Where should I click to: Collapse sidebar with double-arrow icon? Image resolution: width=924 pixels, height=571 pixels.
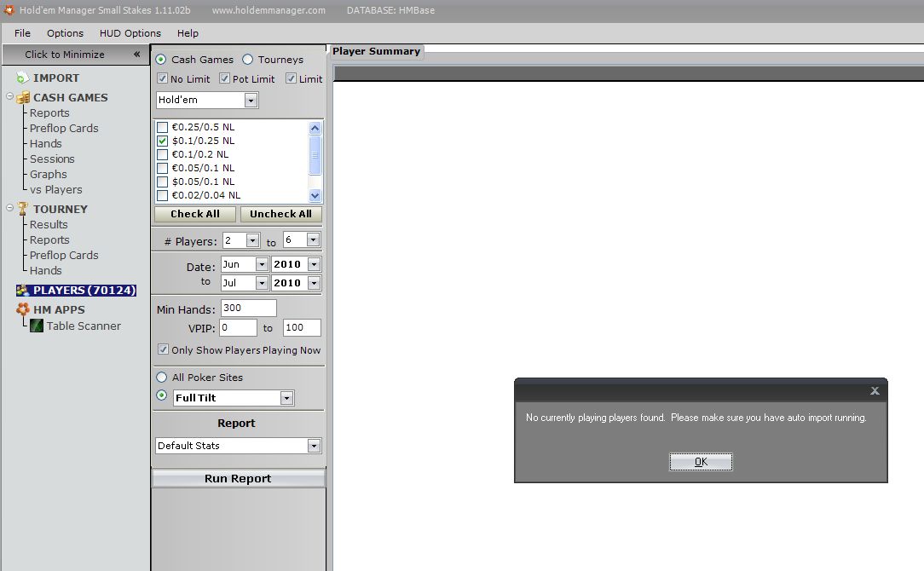pyautogui.click(x=136, y=55)
